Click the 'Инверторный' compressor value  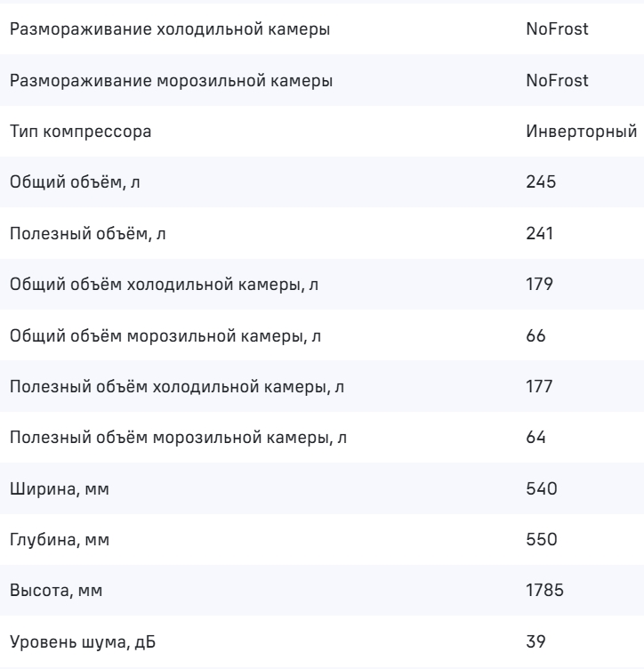click(x=582, y=133)
